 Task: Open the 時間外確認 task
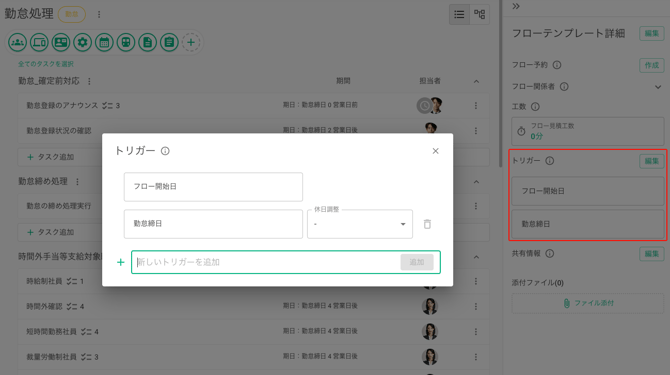[x=253, y=306]
